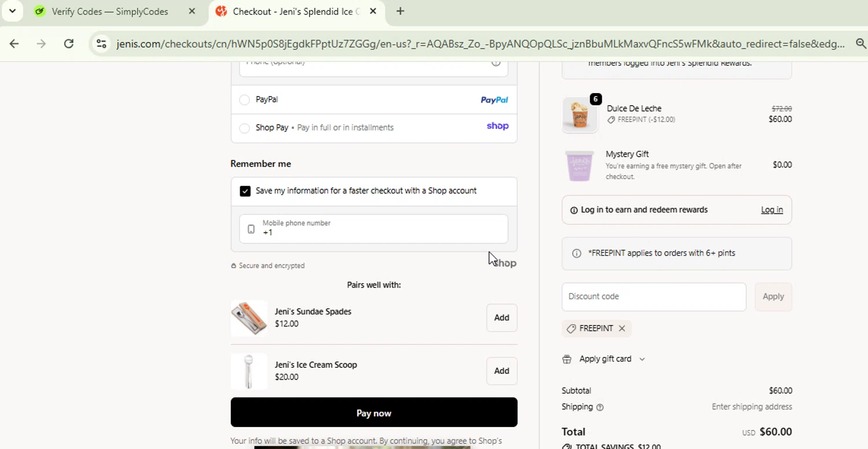This screenshot has height=449, width=868.
Task: Open the new tab plus button
Action: coord(400,11)
